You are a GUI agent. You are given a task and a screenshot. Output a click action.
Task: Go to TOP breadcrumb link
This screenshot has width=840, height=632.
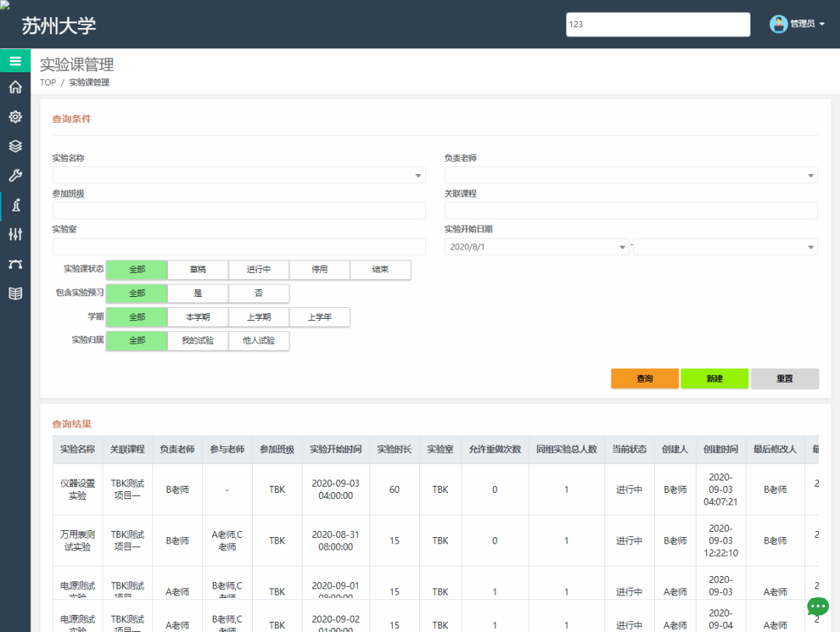47,82
